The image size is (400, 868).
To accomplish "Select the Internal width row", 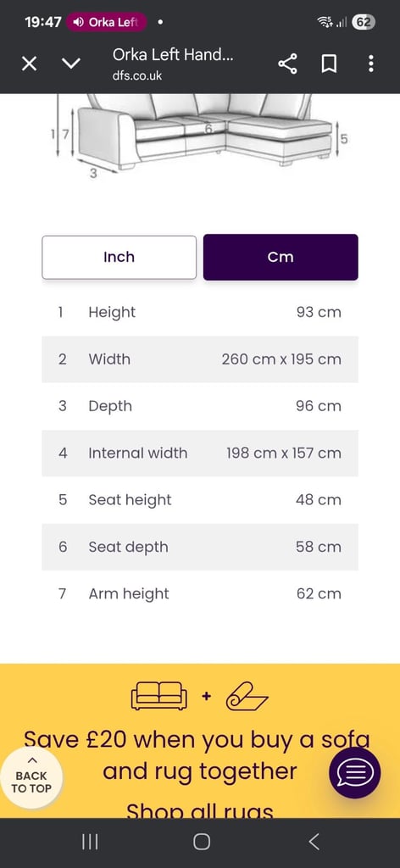I will tap(200, 453).
